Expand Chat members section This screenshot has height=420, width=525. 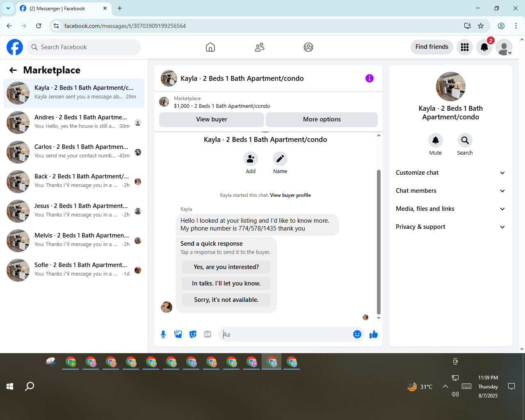(450, 191)
